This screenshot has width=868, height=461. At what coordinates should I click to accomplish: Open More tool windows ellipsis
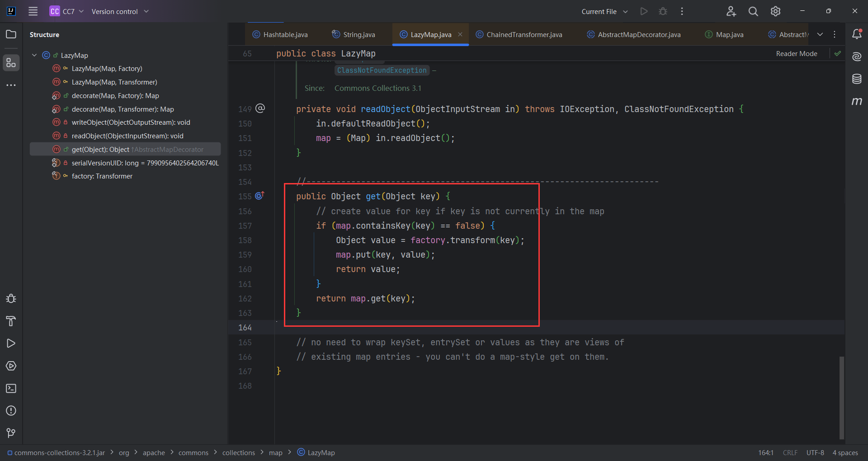point(11,85)
